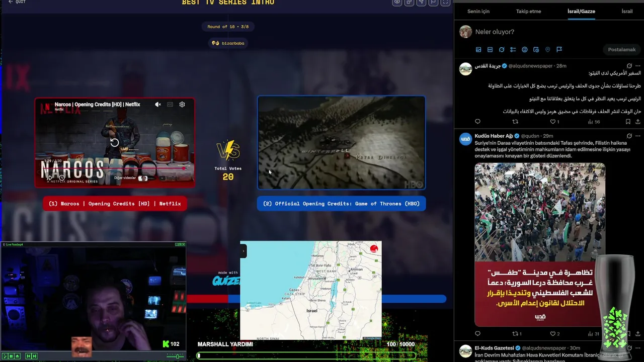Switch to the Senin için tab

[x=478, y=11]
